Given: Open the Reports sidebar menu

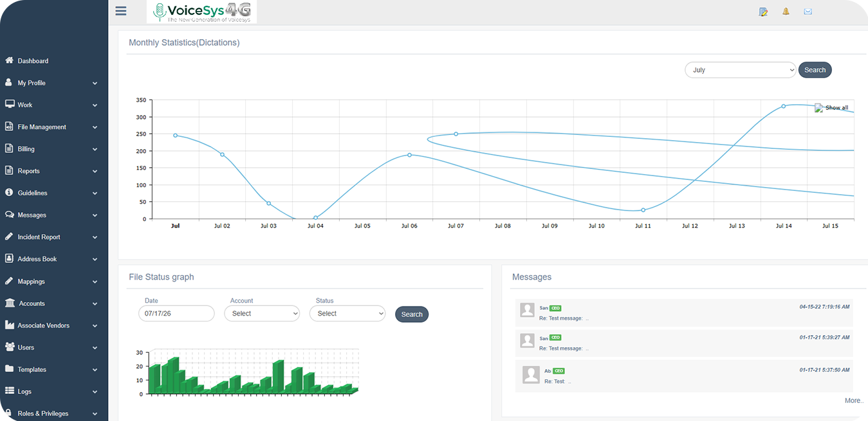Looking at the screenshot, I should pos(51,171).
